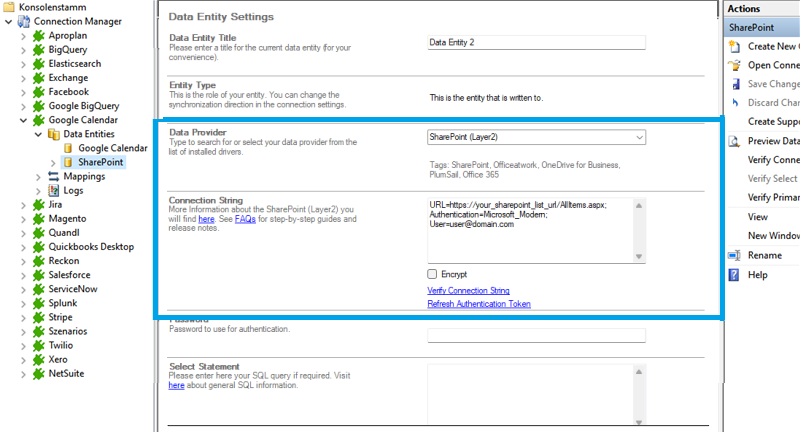The width and height of the screenshot is (800, 432).
Task: Click Connection String scrollbar up arrow
Action: point(639,205)
